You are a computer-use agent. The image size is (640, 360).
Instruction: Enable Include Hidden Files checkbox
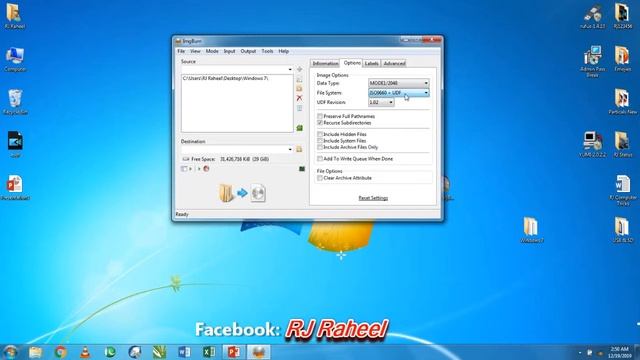[320, 134]
